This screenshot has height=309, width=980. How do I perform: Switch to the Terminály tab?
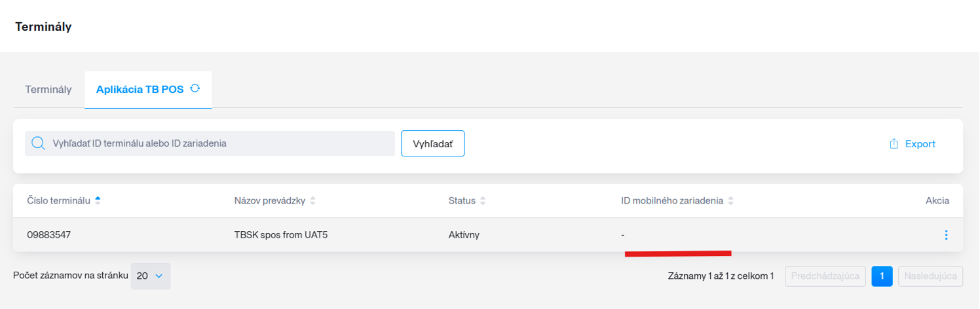tap(48, 90)
